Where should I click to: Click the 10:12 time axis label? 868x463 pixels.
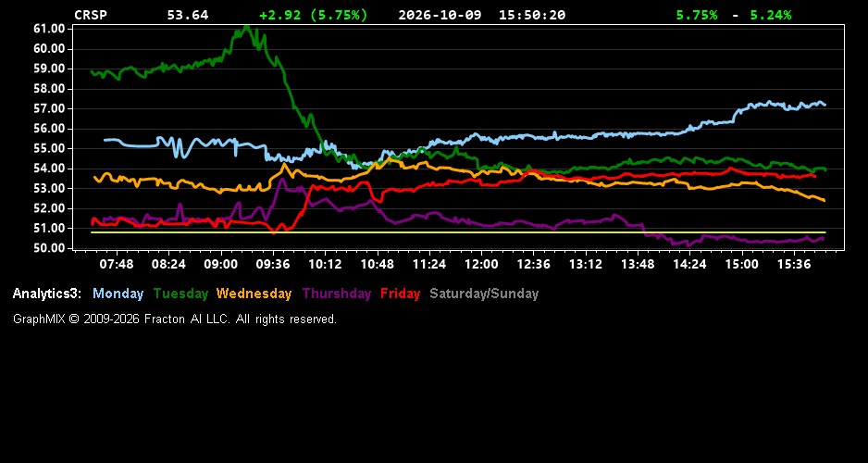pyautogui.click(x=325, y=264)
